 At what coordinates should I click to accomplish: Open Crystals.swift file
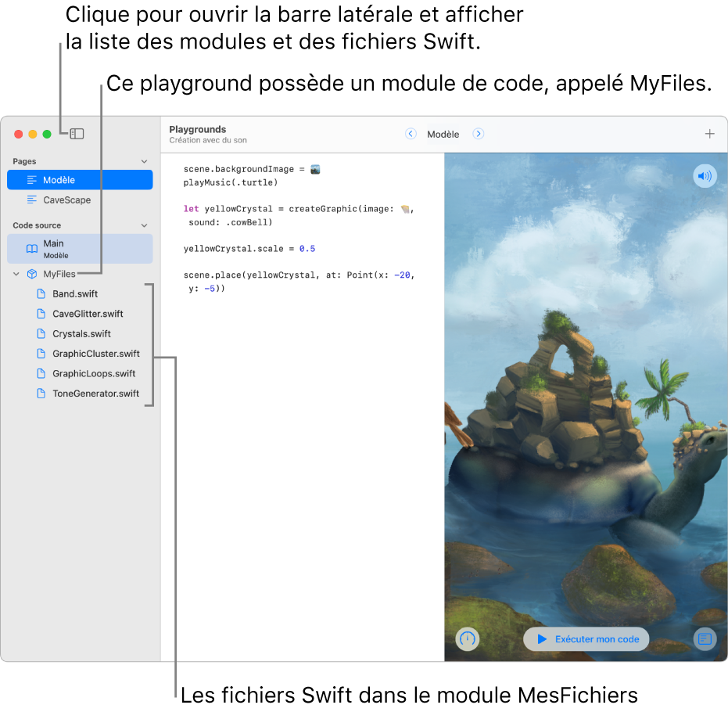pyautogui.click(x=81, y=334)
